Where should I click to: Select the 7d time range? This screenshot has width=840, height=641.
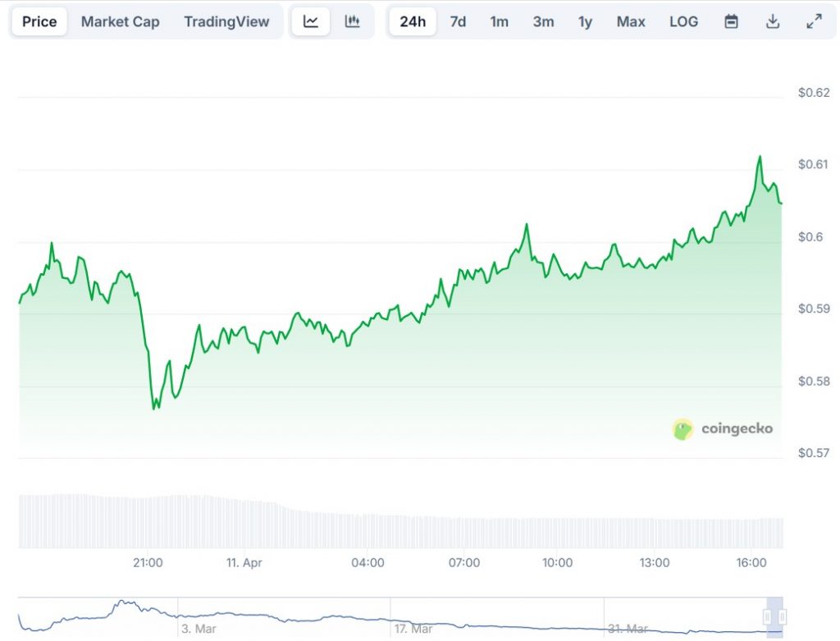(458, 22)
